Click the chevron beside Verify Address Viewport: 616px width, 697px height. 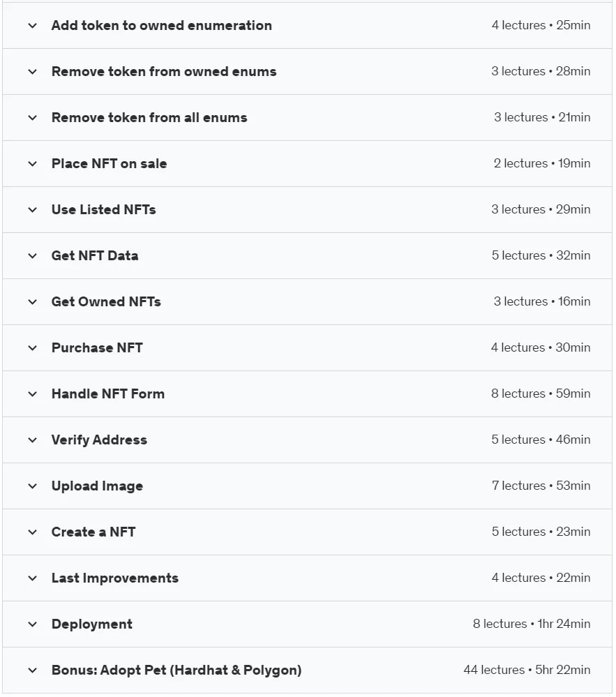[x=33, y=440]
